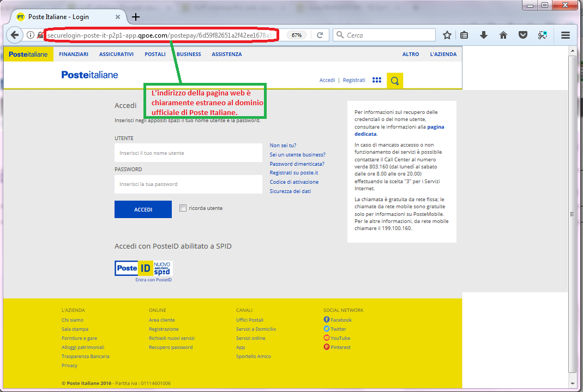Reload the page with the refresh icon
583x392 pixels.
click(320, 35)
